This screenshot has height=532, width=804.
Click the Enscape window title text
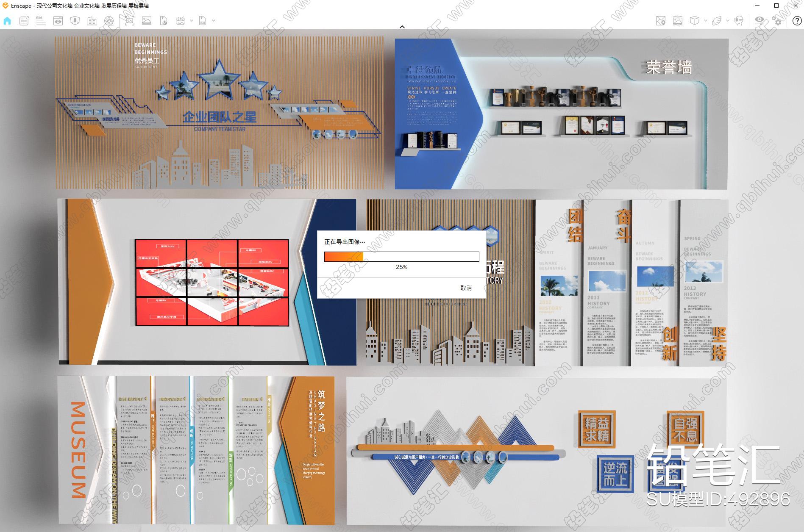pos(80,6)
